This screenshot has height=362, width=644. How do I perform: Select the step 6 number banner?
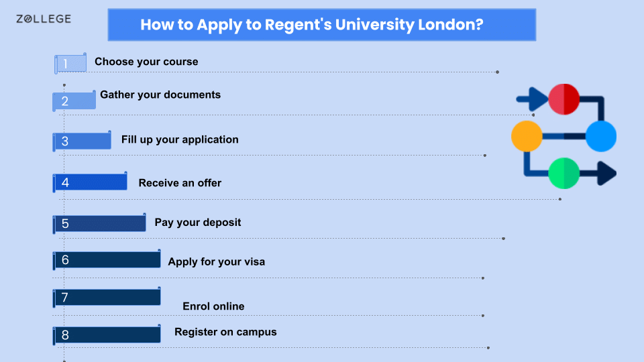(107, 260)
